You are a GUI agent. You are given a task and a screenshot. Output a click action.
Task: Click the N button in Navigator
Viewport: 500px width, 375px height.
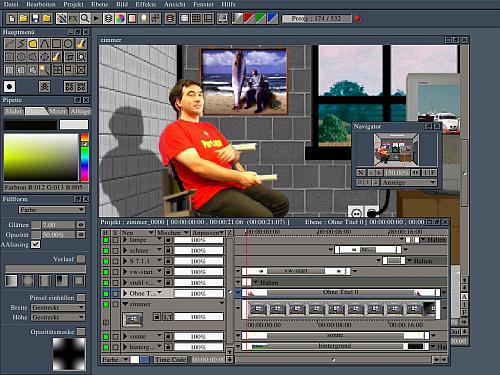[361, 173]
